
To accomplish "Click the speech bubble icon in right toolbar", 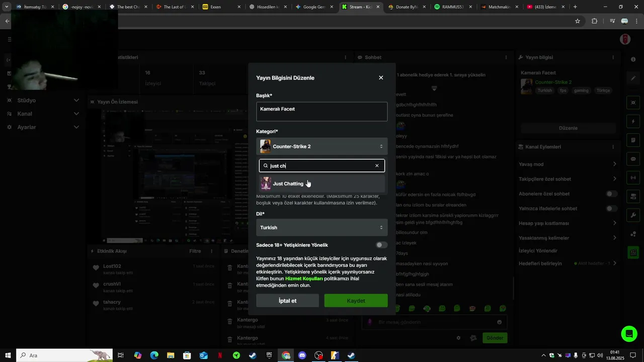I will pyautogui.click(x=633, y=159).
